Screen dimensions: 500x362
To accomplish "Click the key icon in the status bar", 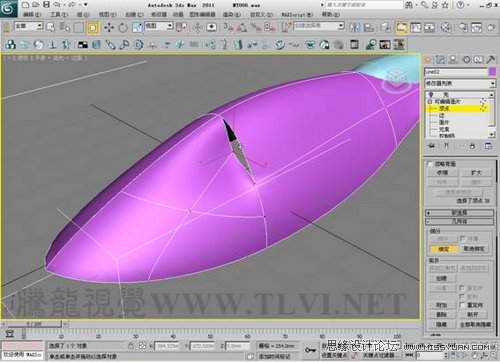I will click(x=310, y=350).
